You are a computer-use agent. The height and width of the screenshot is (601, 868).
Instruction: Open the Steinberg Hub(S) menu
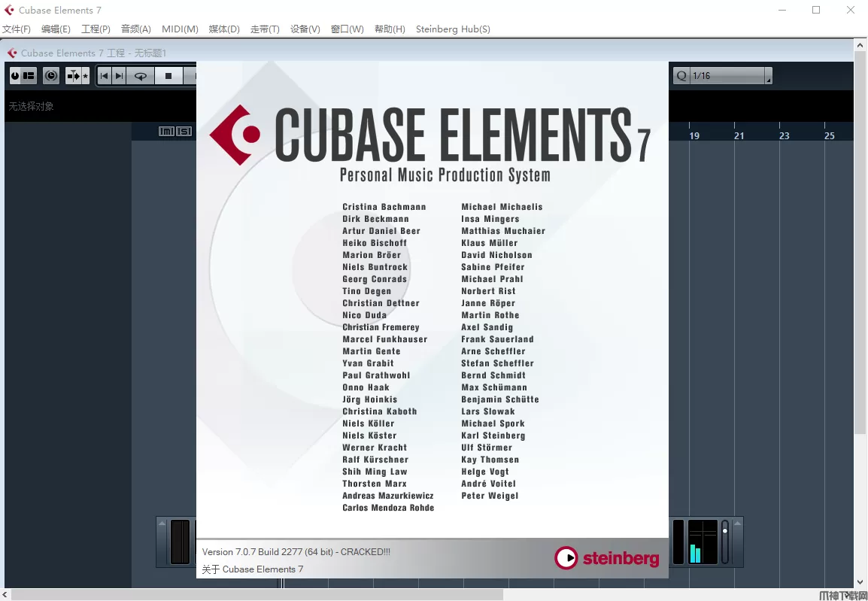click(453, 29)
